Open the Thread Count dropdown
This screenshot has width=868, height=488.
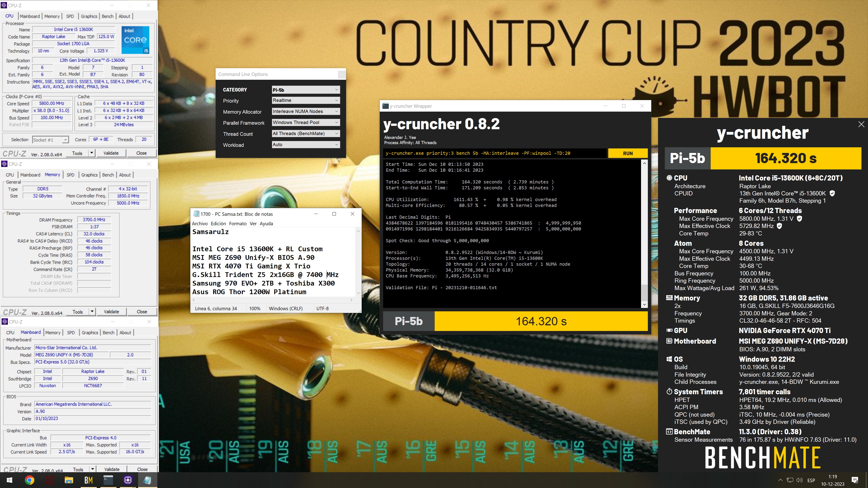[x=306, y=134]
